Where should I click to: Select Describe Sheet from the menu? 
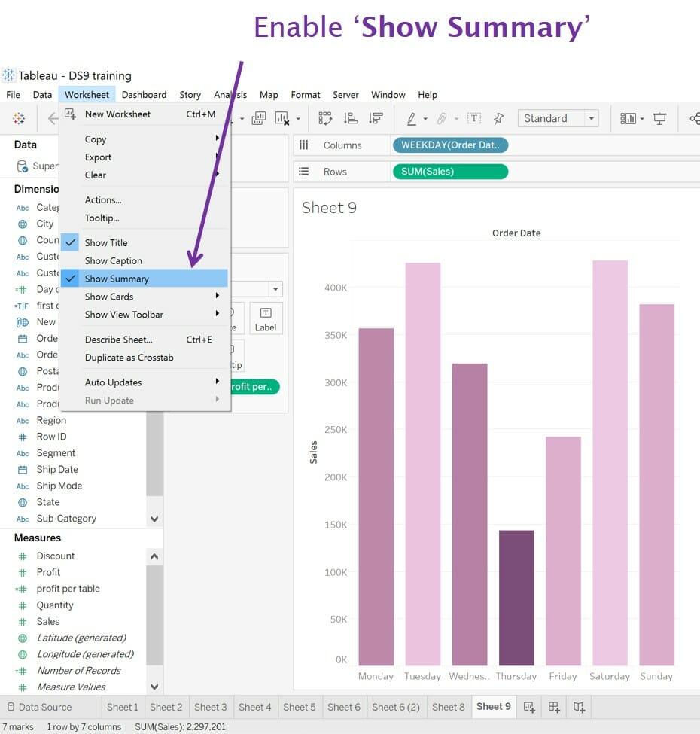coord(119,340)
